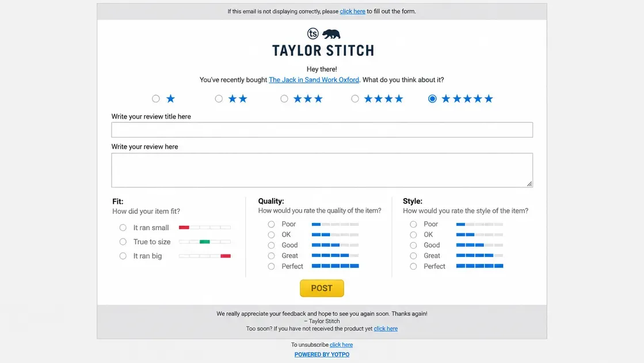Image resolution: width=644 pixels, height=363 pixels.
Task: Rate style as Great
Action: point(413,256)
